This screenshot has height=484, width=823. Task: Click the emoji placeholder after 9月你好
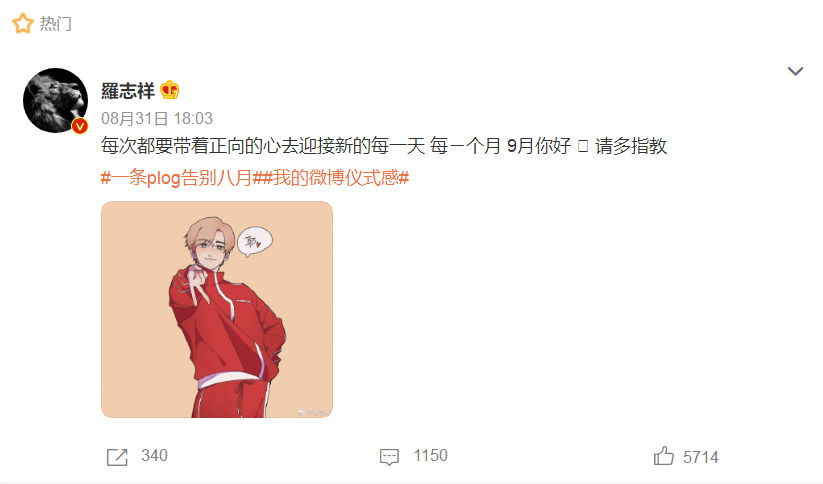[583, 146]
